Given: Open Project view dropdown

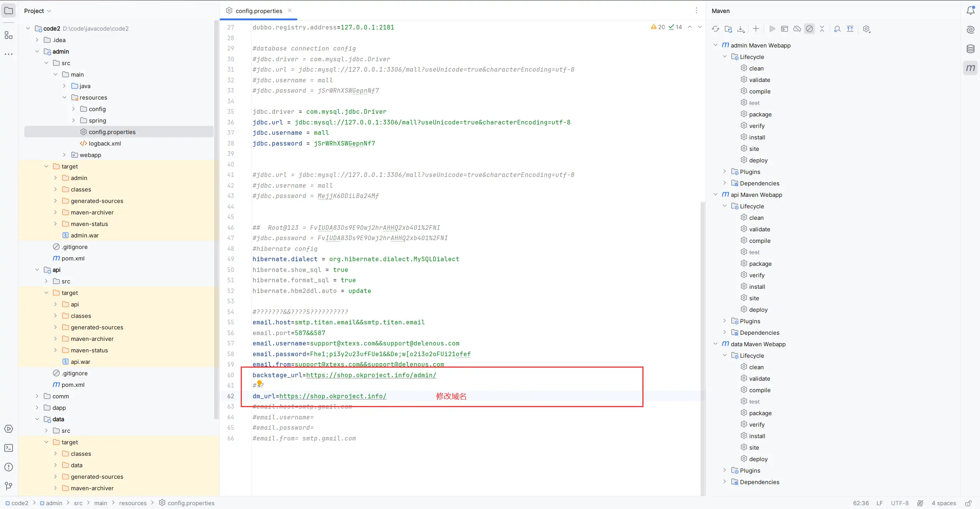Looking at the screenshot, I should 37,11.
